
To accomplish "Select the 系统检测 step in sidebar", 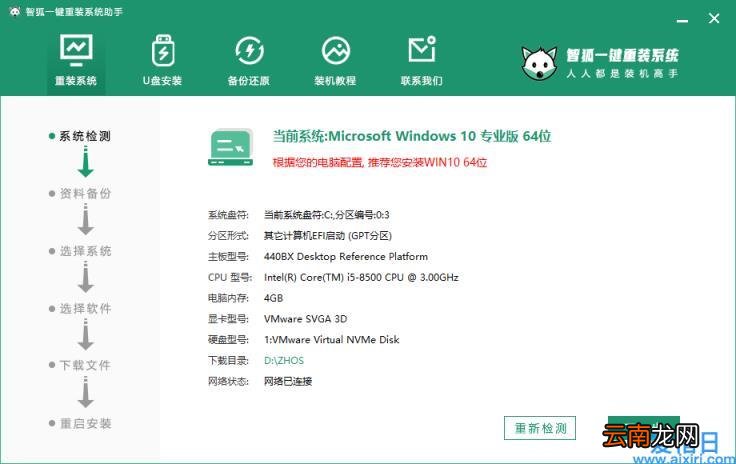I will (x=80, y=136).
